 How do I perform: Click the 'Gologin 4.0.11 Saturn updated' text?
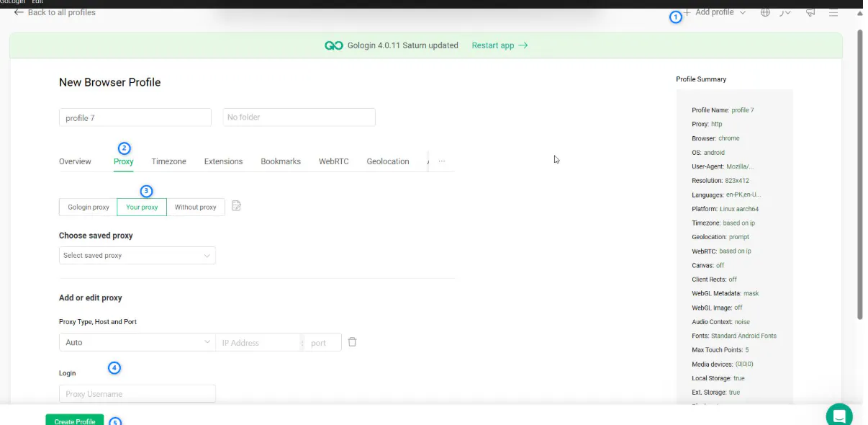pos(403,45)
